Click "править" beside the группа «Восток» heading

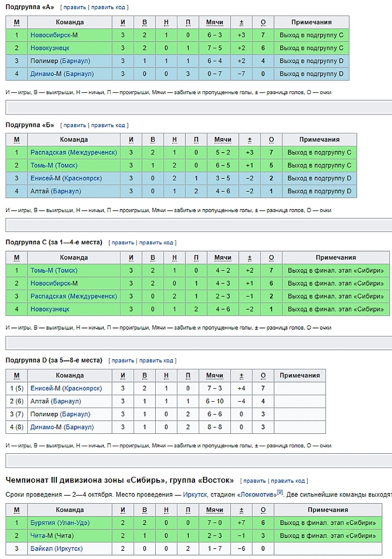click(255, 481)
